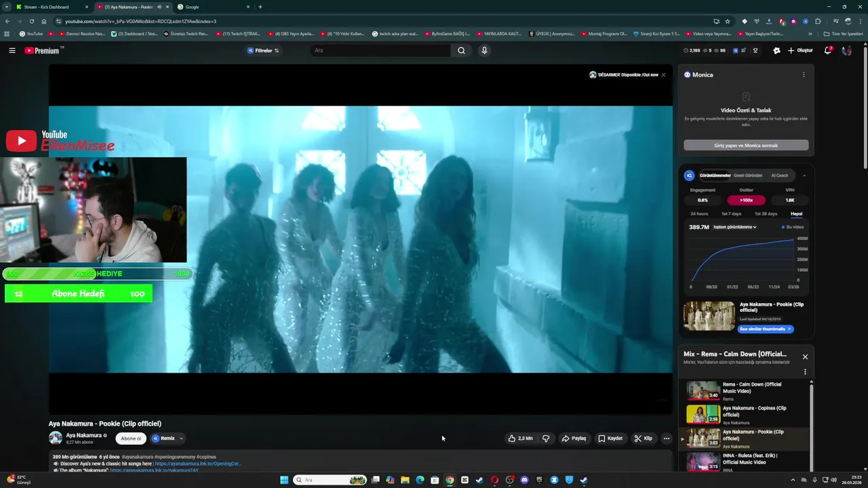868x488 pixels.
Task: Select the 24 hours range
Action: pyautogui.click(x=698, y=213)
